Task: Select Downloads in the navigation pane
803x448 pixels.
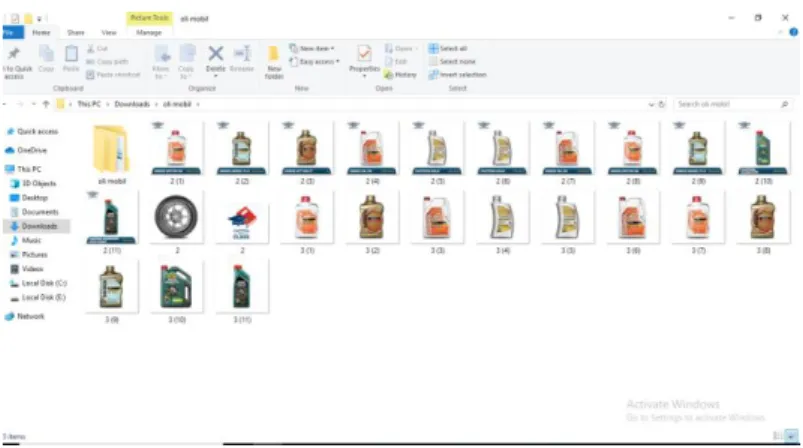Action: (37, 226)
